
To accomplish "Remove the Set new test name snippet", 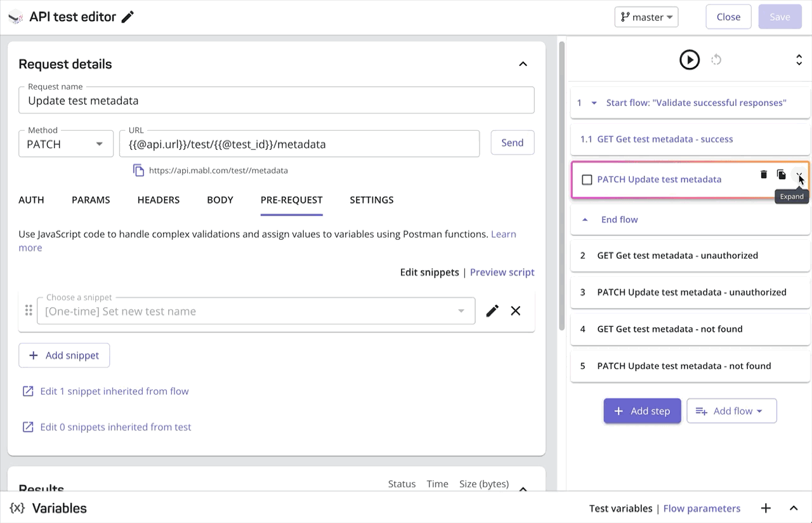I will [x=515, y=310].
